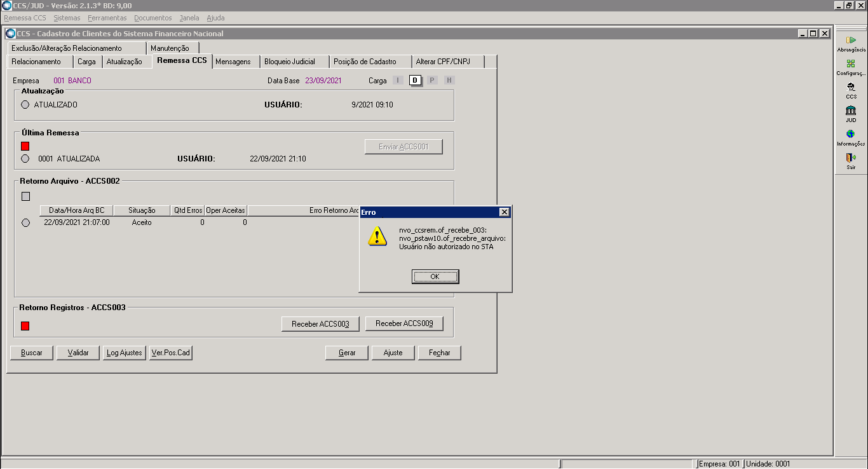Screen dimensions: 868x469
Task: Click the Log Ajustes button
Action: click(125, 353)
